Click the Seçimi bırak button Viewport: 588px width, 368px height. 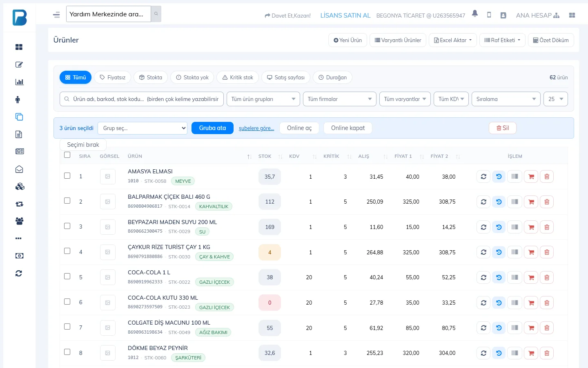[x=83, y=145]
